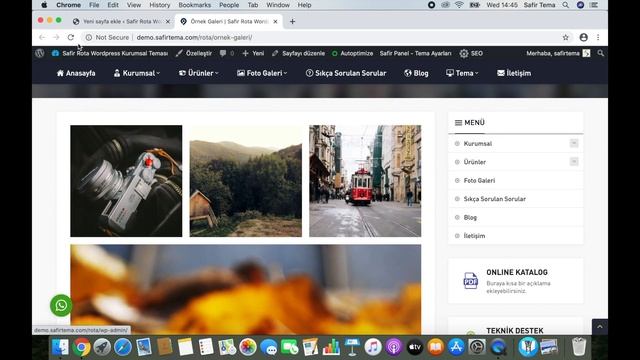
Task: Open the Trash in the dock
Action: pos(579,347)
